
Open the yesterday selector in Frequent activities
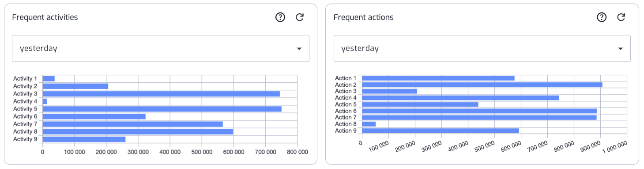point(161,48)
